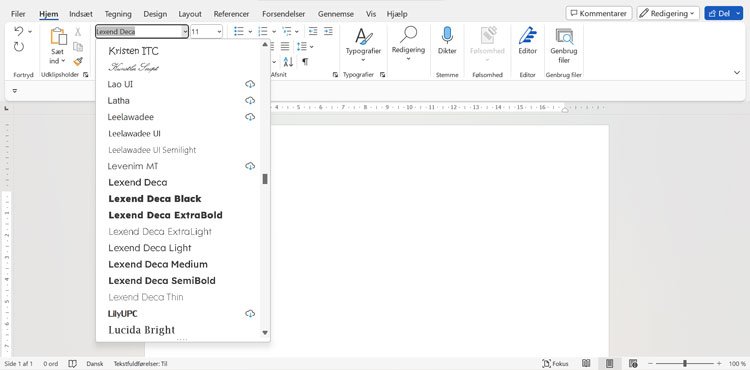Open the Referencer tab
This screenshot has width=750, height=370.
click(x=232, y=14)
